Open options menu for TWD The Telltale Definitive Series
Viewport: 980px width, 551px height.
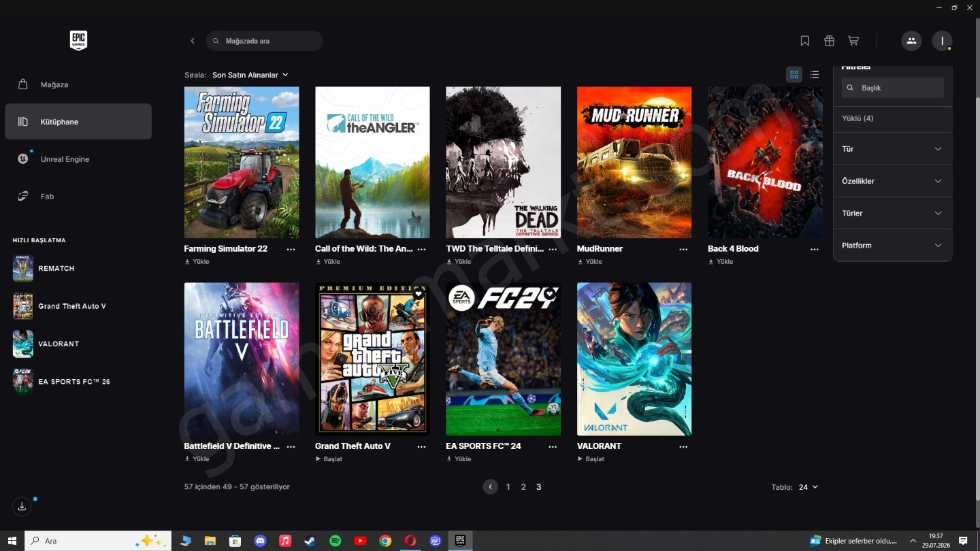click(553, 249)
